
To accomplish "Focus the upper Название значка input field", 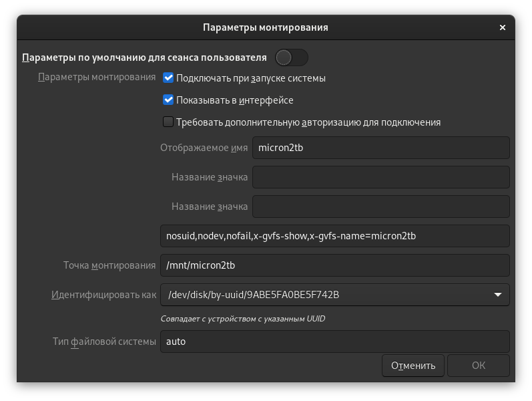I will (x=380, y=177).
